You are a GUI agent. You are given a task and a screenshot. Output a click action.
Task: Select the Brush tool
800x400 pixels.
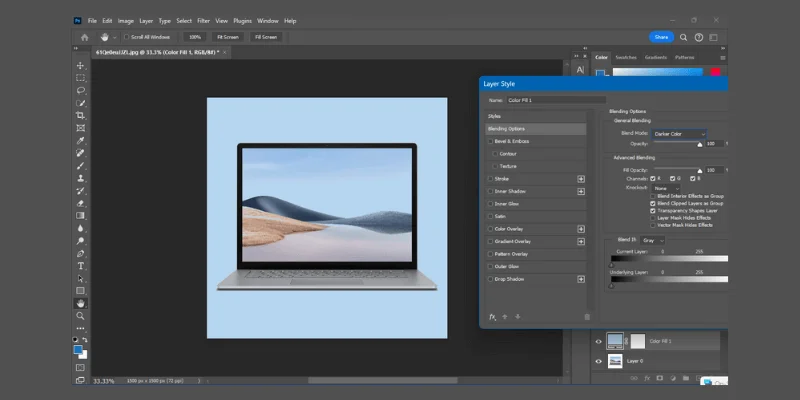[x=81, y=166]
